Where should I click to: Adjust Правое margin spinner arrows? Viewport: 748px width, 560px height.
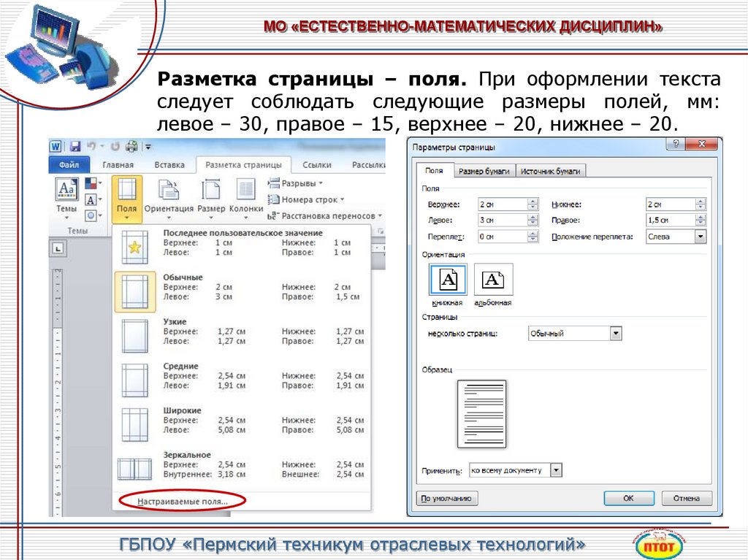701,220
